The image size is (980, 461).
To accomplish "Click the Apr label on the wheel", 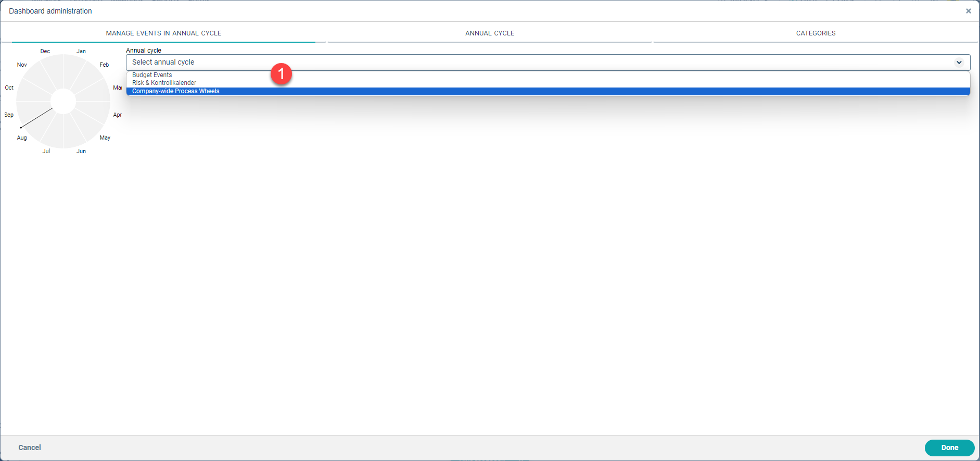I will point(118,115).
